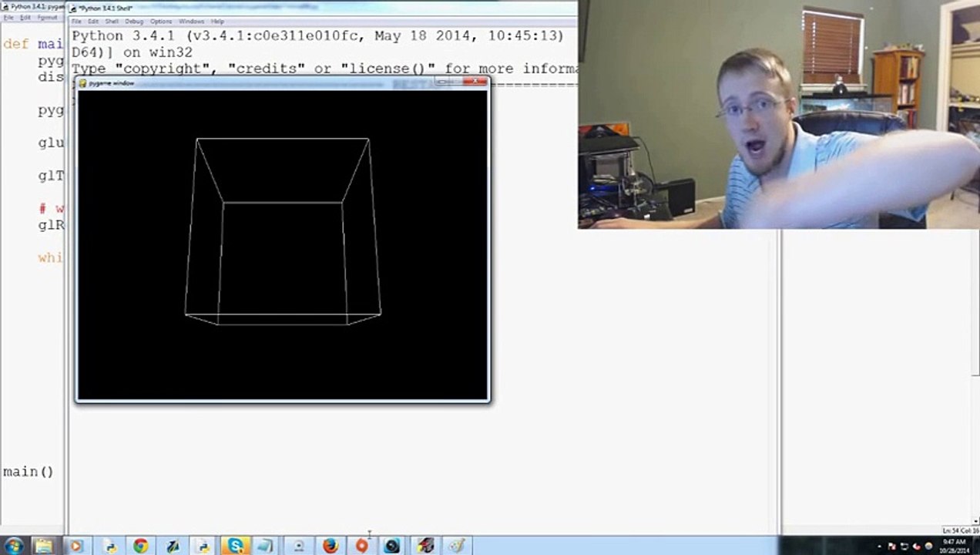Screen dimensions: 980x555
Task: Open the Options menu in Python Shell
Action: 161,22
